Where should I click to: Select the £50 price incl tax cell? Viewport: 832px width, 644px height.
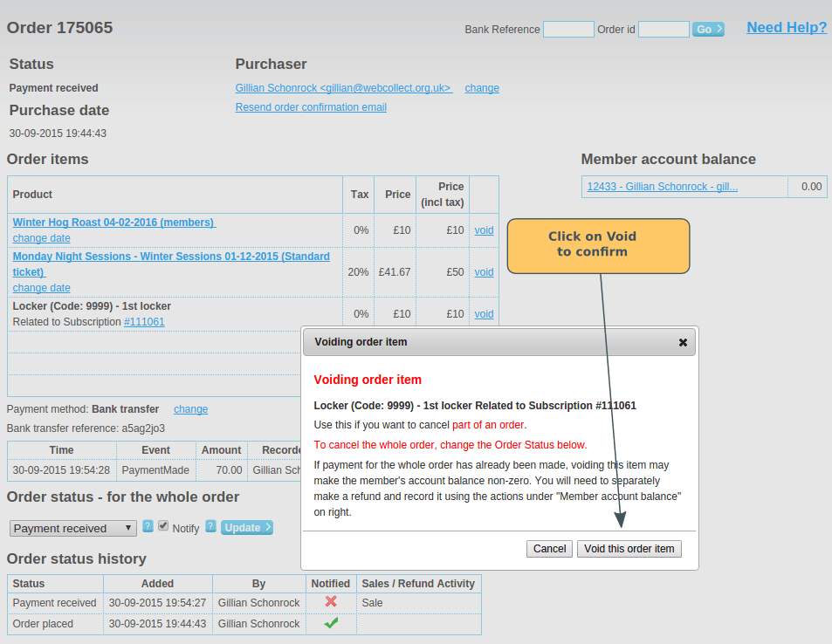pos(443,272)
